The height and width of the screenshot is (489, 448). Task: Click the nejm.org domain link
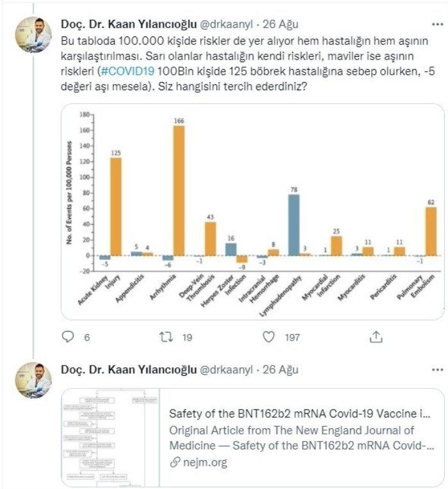click(x=203, y=461)
